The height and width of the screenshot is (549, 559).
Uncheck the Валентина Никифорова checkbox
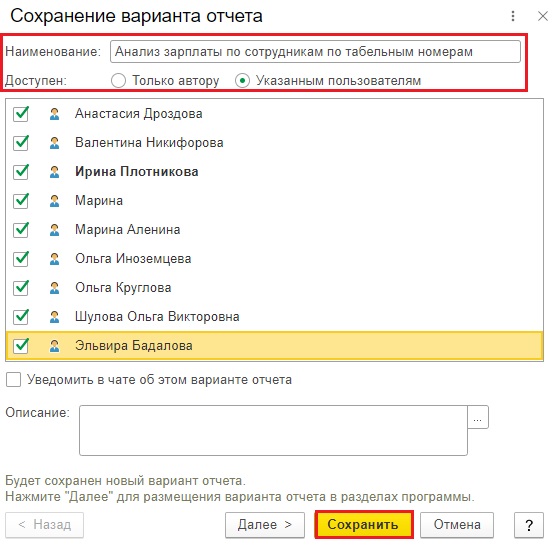(21, 143)
